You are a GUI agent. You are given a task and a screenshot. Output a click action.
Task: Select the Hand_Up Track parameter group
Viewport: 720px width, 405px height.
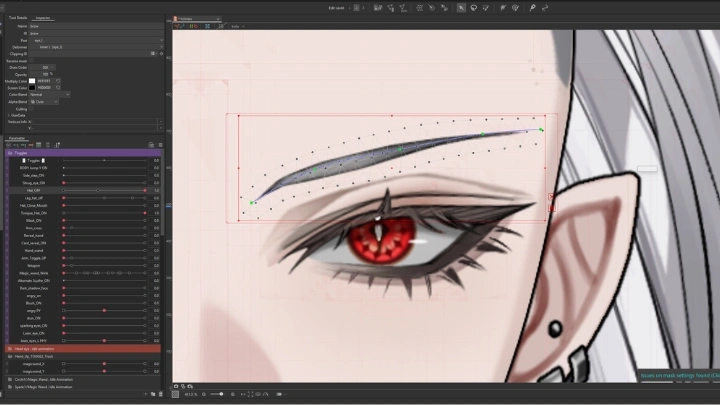(83, 356)
